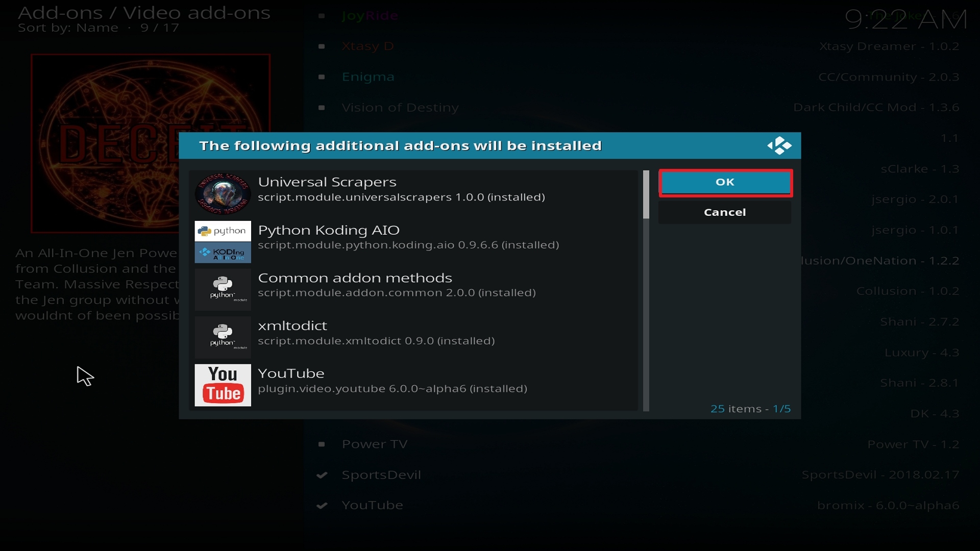
Task: Open the Xtasy D add-on in background list
Action: click(367, 46)
